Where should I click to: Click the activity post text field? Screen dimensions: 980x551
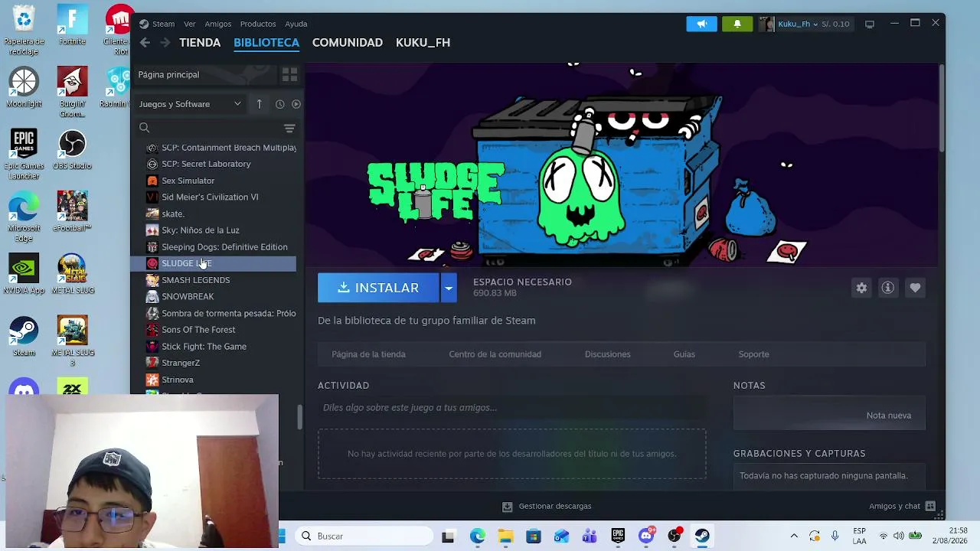point(511,408)
